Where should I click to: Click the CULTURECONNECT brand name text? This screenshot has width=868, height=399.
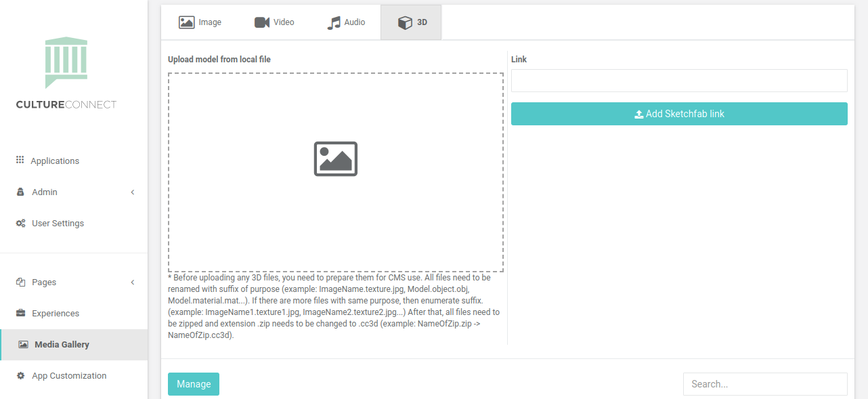click(66, 104)
